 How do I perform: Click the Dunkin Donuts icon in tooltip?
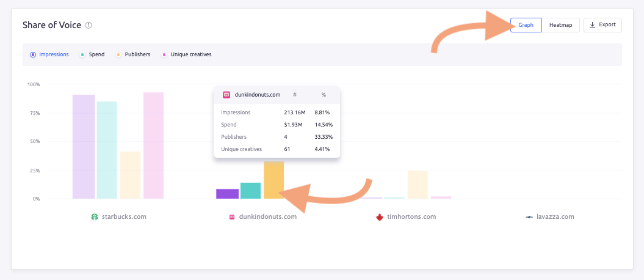[226, 95]
